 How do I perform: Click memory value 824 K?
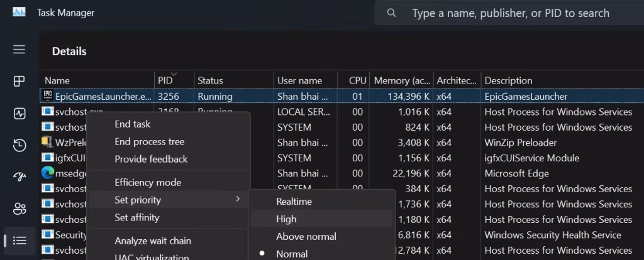point(418,127)
